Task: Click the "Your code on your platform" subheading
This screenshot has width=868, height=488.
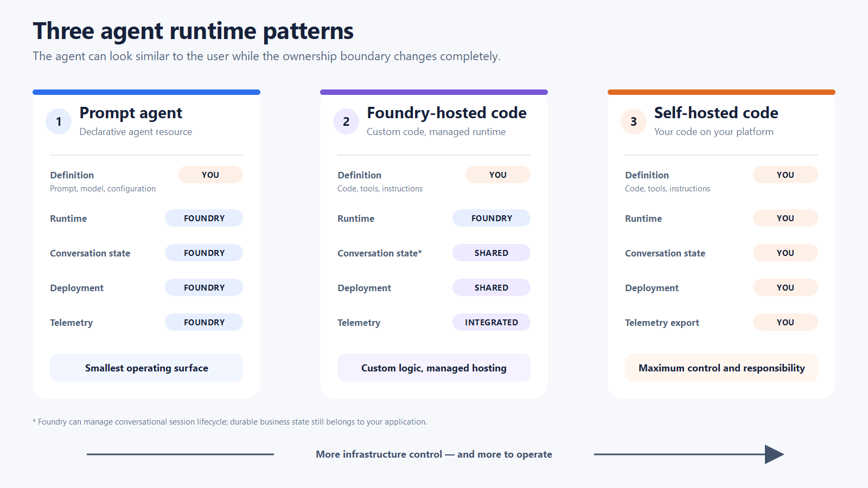Action: click(x=714, y=132)
